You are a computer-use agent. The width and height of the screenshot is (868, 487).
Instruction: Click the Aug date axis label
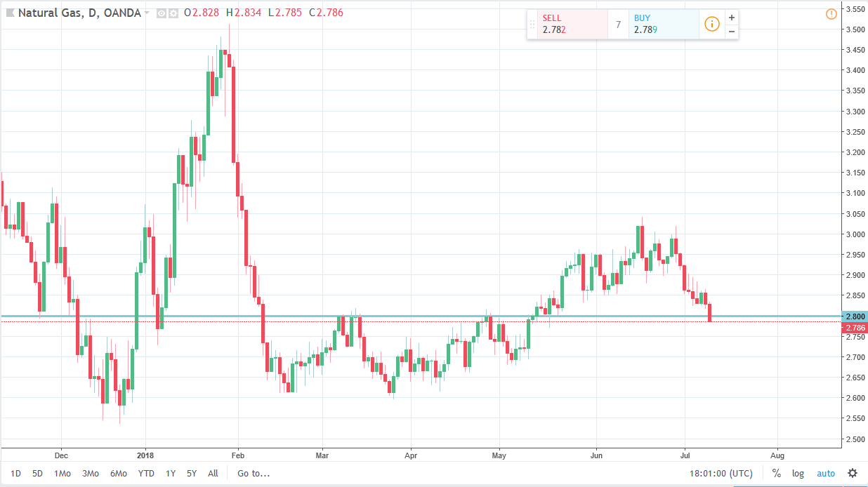click(777, 455)
